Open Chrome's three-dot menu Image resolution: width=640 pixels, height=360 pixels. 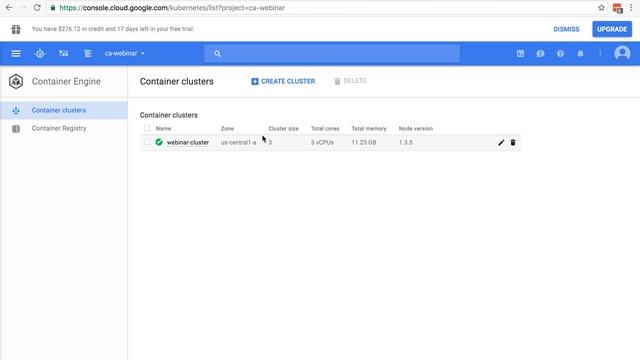pos(631,8)
